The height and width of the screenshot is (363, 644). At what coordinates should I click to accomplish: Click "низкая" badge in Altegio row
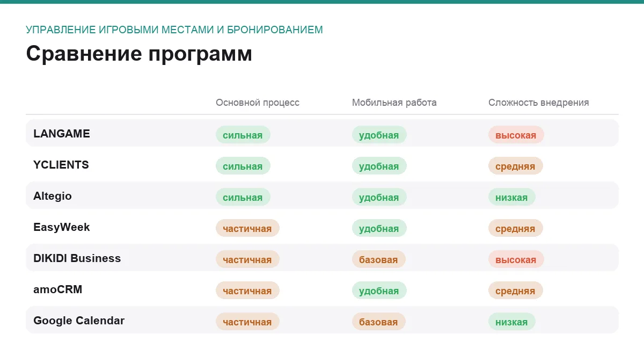[x=512, y=197]
